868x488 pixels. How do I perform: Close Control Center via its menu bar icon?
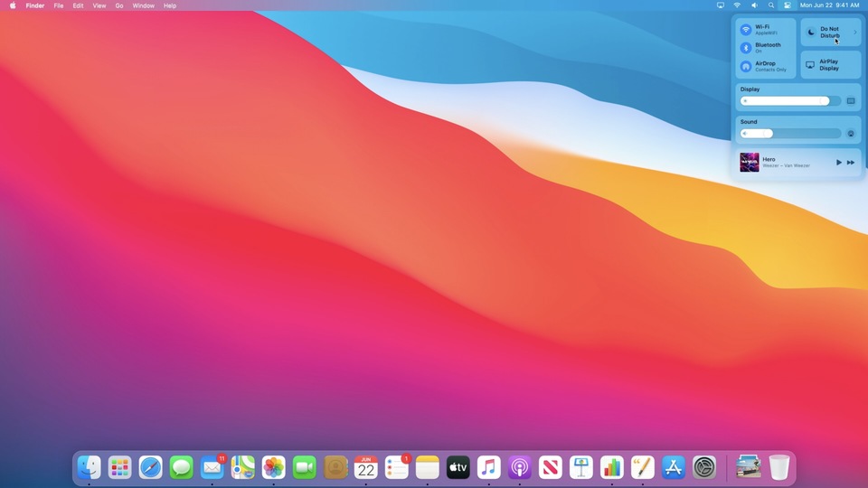click(788, 5)
